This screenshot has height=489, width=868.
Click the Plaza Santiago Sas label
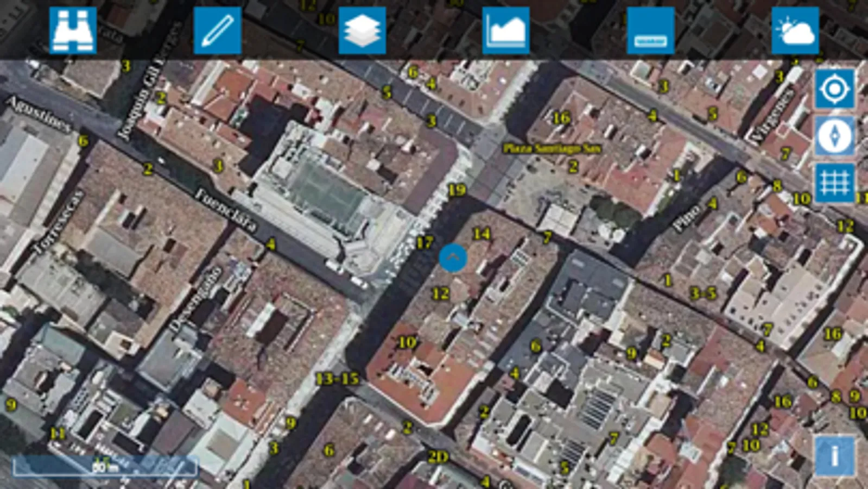click(x=552, y=148)
